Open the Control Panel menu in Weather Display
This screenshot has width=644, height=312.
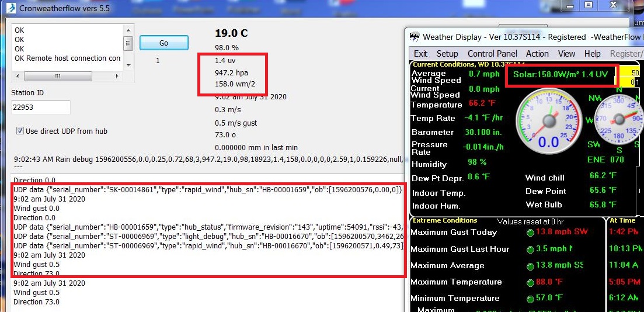pos(492,54)
